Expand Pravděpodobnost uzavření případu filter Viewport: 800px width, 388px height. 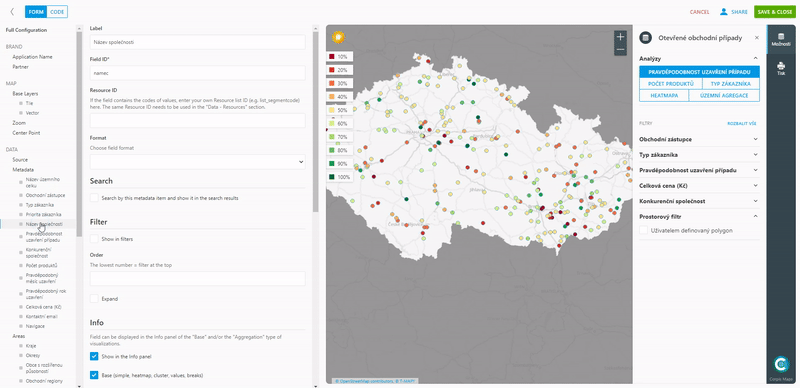pos(699,170)
